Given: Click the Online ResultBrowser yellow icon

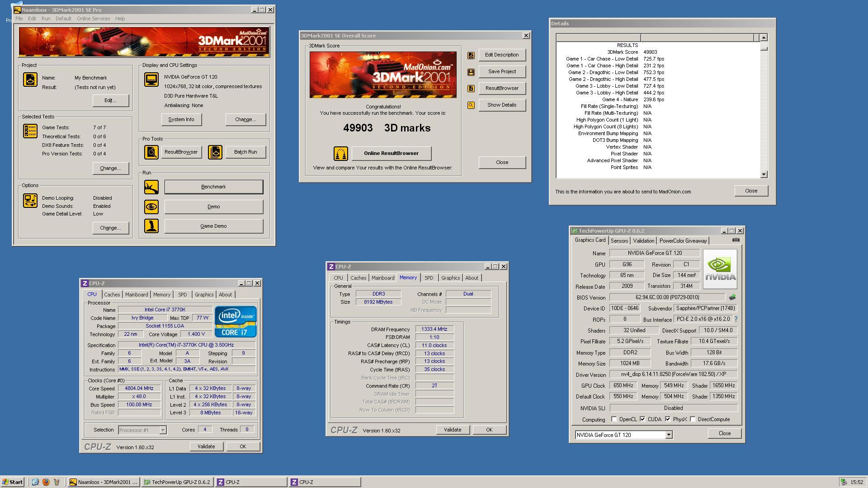Looking at the screenshot, I should point(341,154).
